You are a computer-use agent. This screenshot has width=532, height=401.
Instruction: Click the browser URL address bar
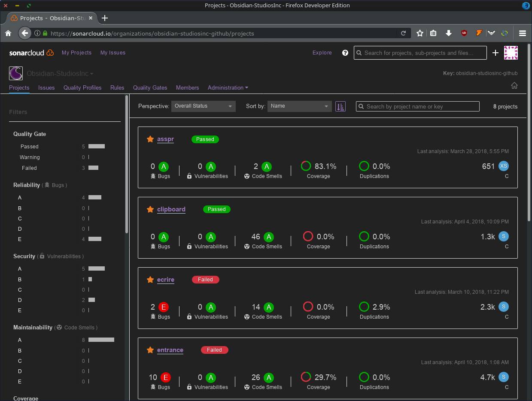coord(223,33)
